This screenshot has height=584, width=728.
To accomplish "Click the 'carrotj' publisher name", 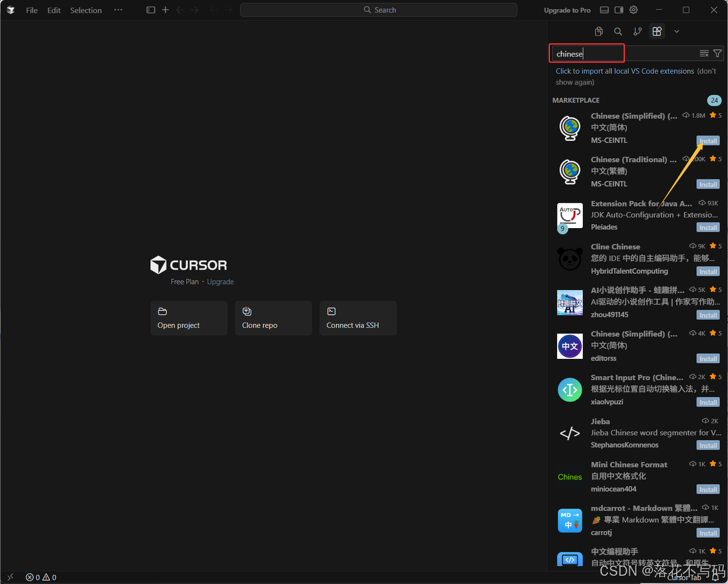I will point(601,533).
